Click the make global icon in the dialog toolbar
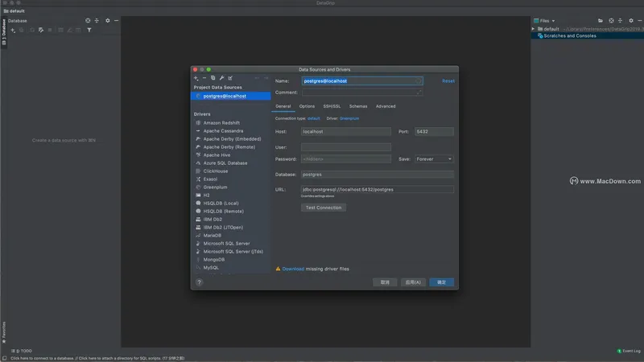 click(x=230, y=78)
